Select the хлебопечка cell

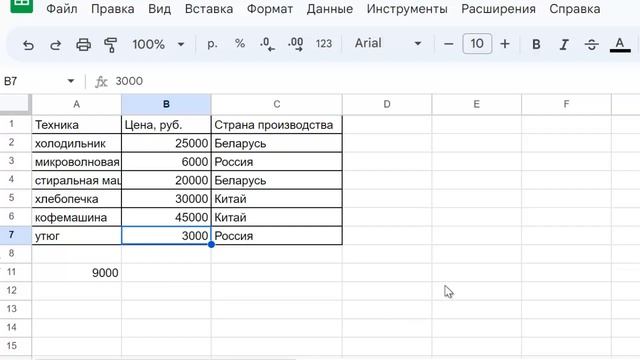[x=76, y=199]
